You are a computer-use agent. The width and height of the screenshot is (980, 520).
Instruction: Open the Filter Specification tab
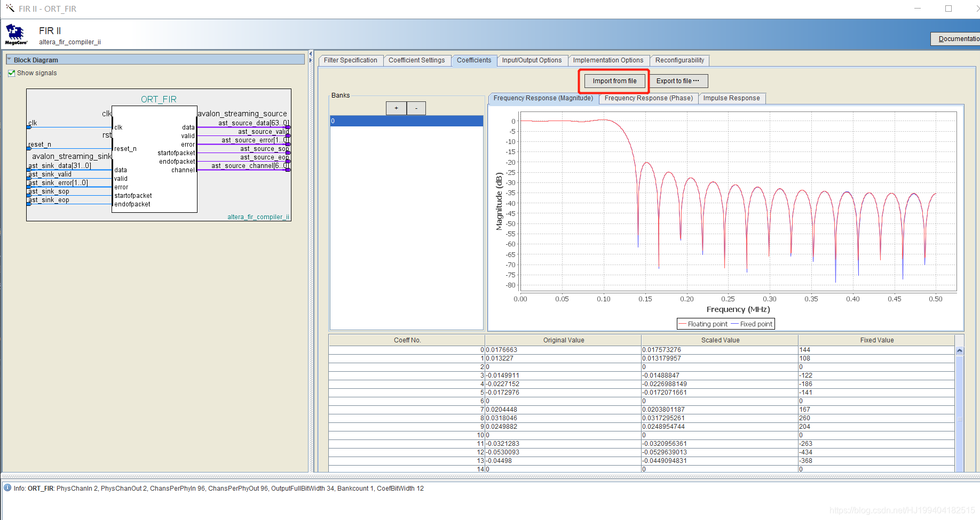[x=351, y=60]
